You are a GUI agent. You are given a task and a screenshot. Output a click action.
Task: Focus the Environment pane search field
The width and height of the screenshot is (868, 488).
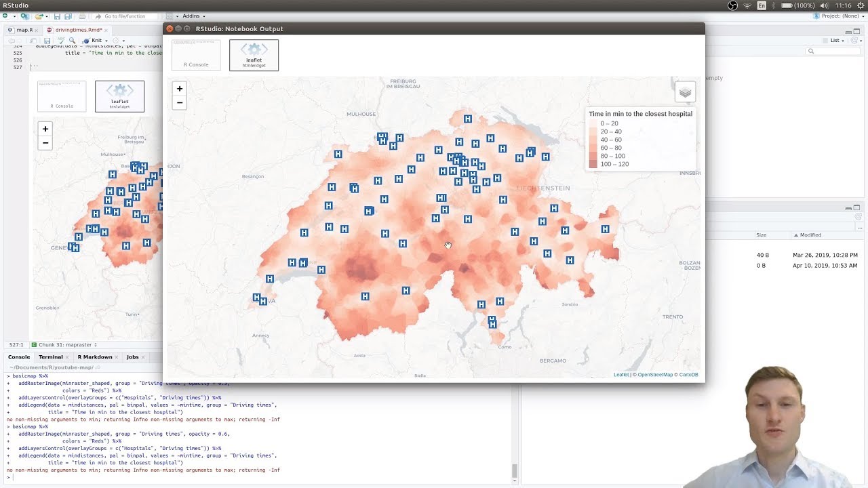[833, 52]
